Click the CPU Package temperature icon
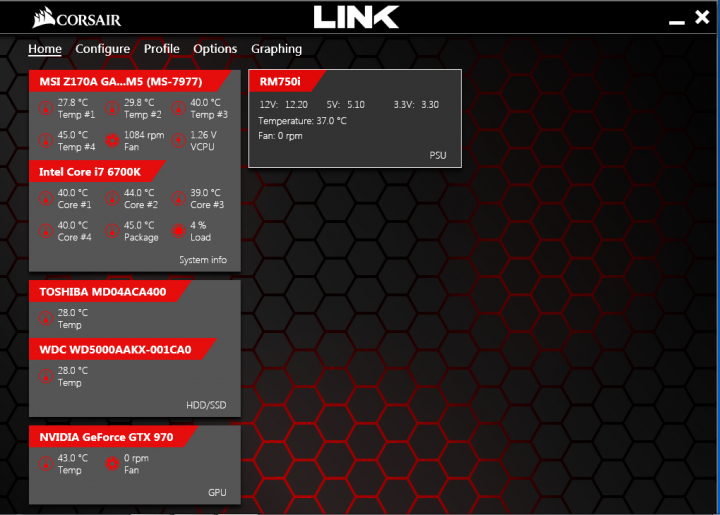The height and width of the screenshot is (515, 720). [x=112, y=231]
